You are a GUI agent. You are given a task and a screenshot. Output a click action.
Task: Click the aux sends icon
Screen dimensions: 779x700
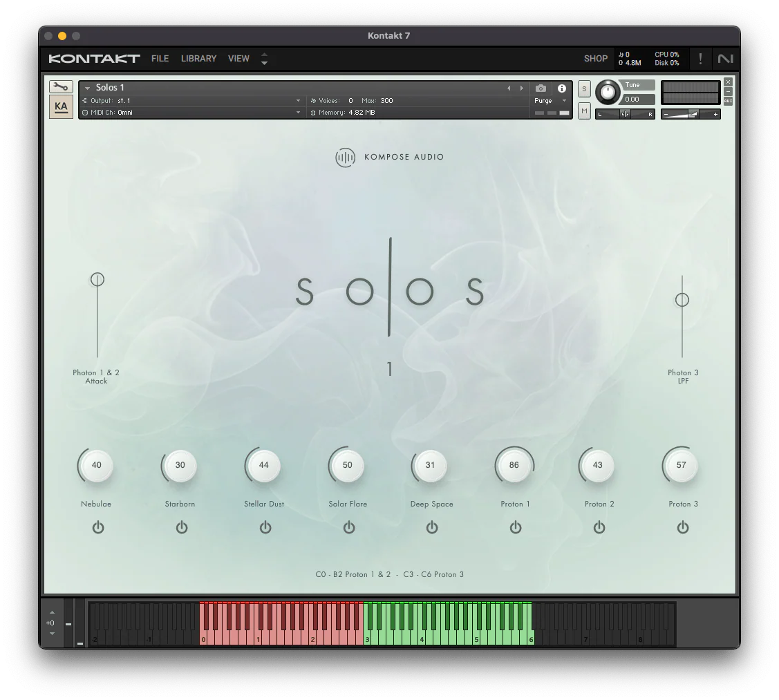click(729, 100)
